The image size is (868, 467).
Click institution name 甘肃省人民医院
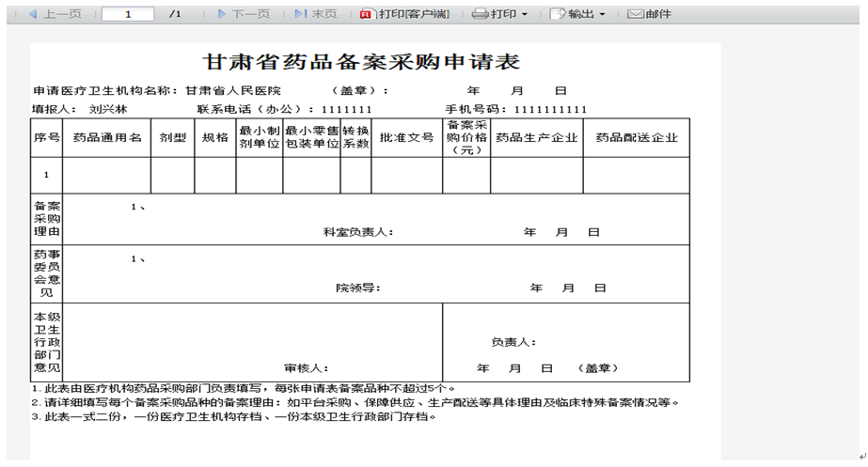coord(232,91)
